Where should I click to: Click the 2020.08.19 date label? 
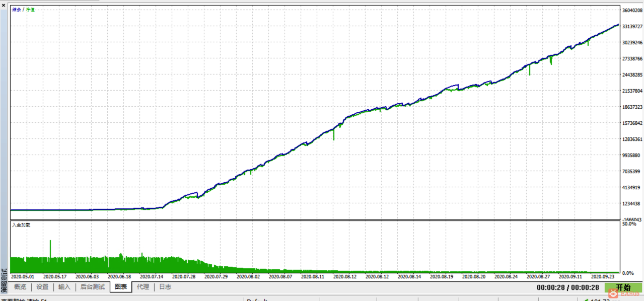(x=442, y=276)
